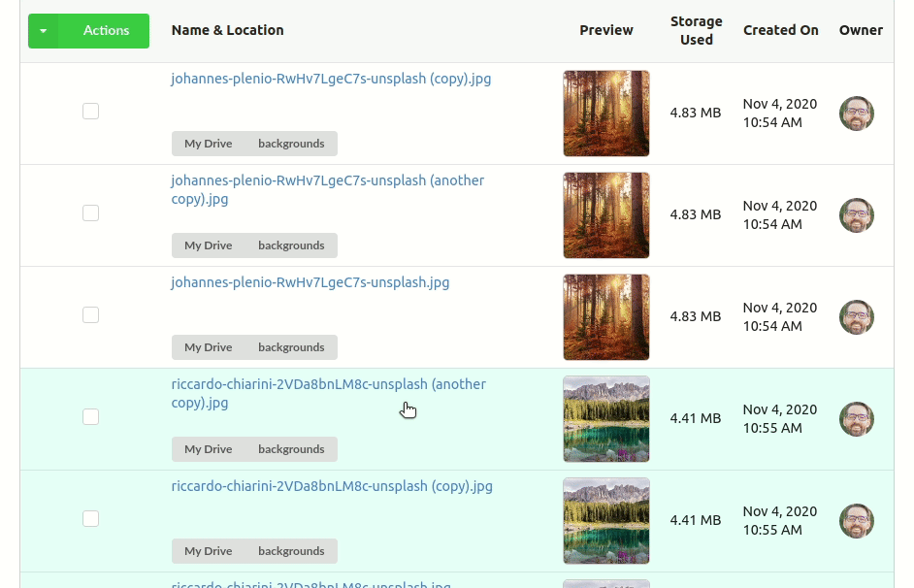
Task: Open johannes-plenio-RwHv7LgeC7s-unsplash (copy).jpg link
Action: pos(331,79)
